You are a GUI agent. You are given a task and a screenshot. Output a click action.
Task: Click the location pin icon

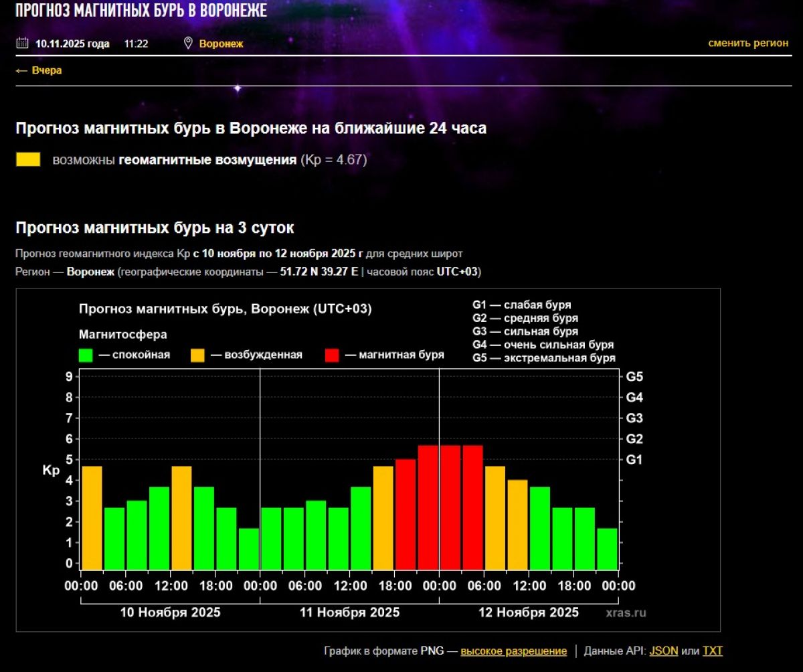coord(188,44)
